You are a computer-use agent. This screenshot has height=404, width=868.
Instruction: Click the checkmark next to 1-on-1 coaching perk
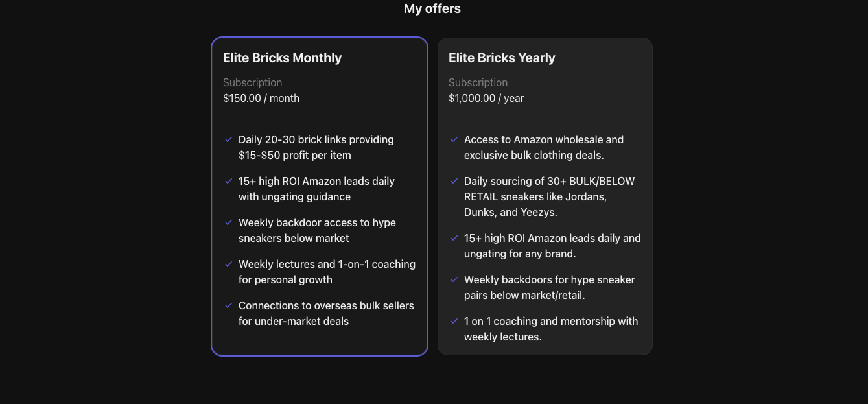point(229,264)
